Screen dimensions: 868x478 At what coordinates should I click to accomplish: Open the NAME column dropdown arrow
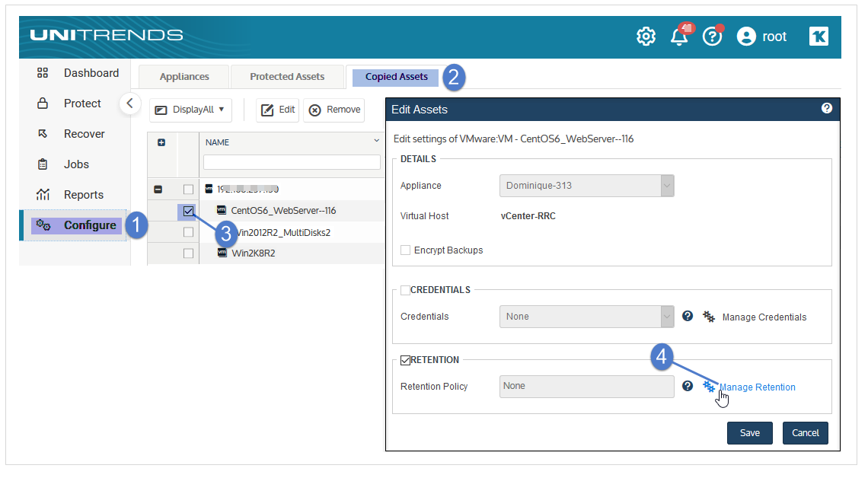tap(376, 141)
